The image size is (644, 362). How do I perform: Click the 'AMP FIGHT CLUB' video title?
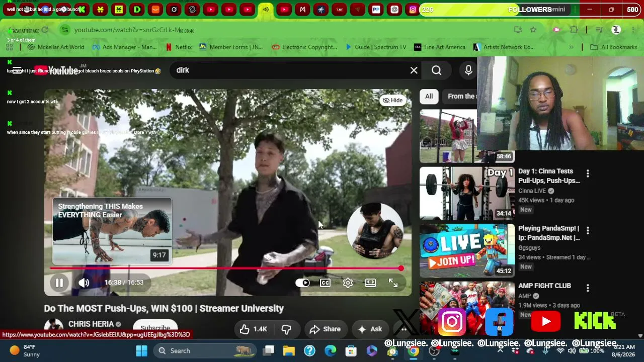pyautogui.click(x=544, y=286)
